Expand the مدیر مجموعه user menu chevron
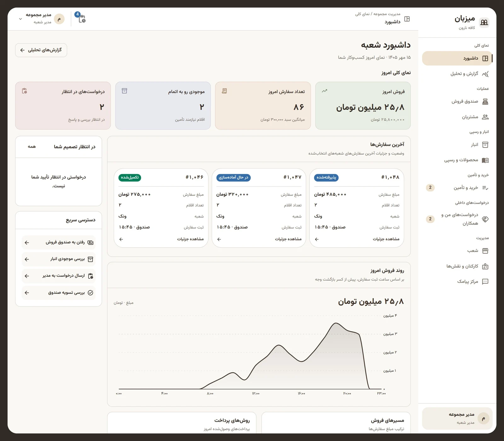The height and width of the screenshot is (441, 504). pyautogui.click(x=20, y=19)
